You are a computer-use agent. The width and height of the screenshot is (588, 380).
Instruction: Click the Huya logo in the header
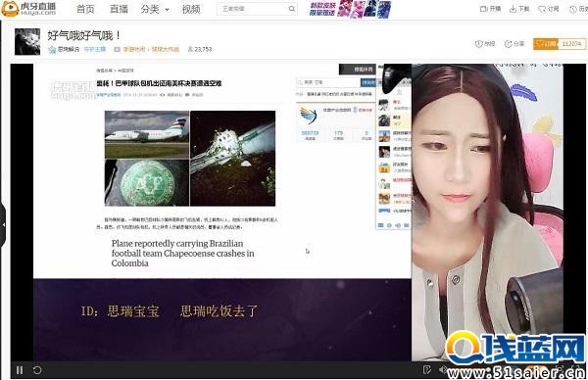click(29, 9)
